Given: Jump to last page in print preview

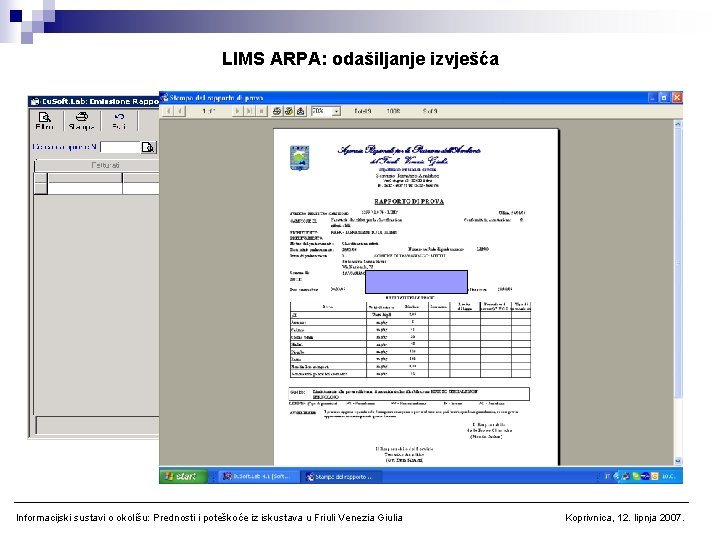Looking at the screenshot, I should coord(249,111).
